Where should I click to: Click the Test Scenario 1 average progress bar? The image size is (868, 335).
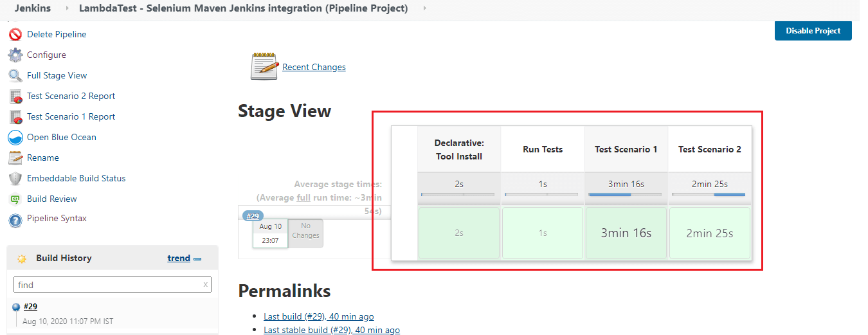626,194
